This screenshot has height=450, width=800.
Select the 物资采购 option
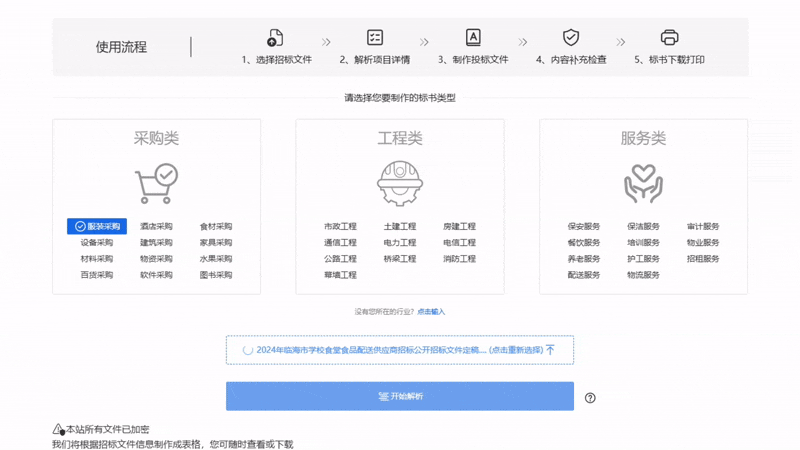[156, 259]
